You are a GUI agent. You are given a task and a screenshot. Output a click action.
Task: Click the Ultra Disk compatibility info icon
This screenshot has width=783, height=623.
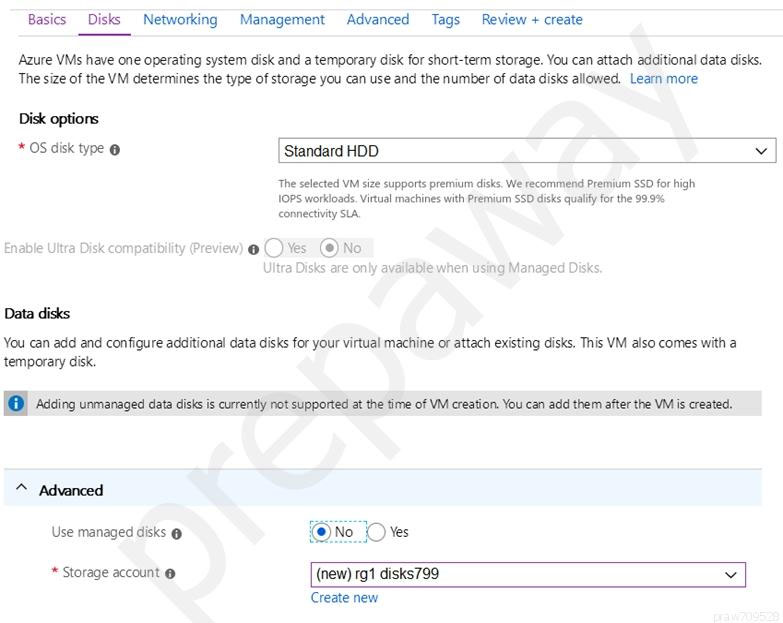click(x=254, y=249)
